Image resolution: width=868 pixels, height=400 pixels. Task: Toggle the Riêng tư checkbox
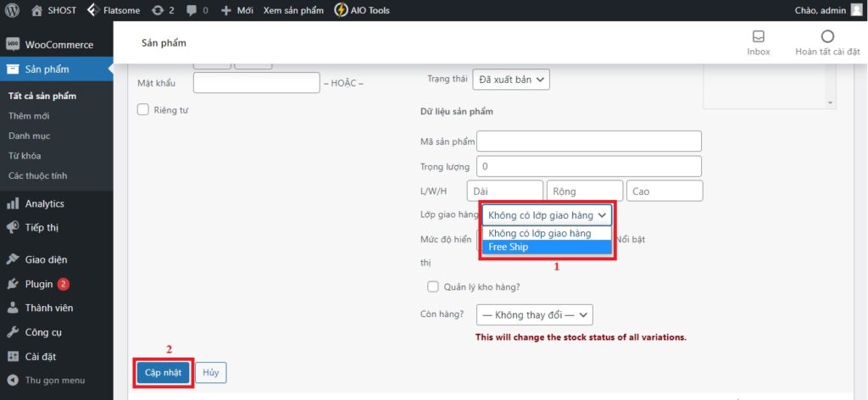pyautogui.click(x=143, y=109)
